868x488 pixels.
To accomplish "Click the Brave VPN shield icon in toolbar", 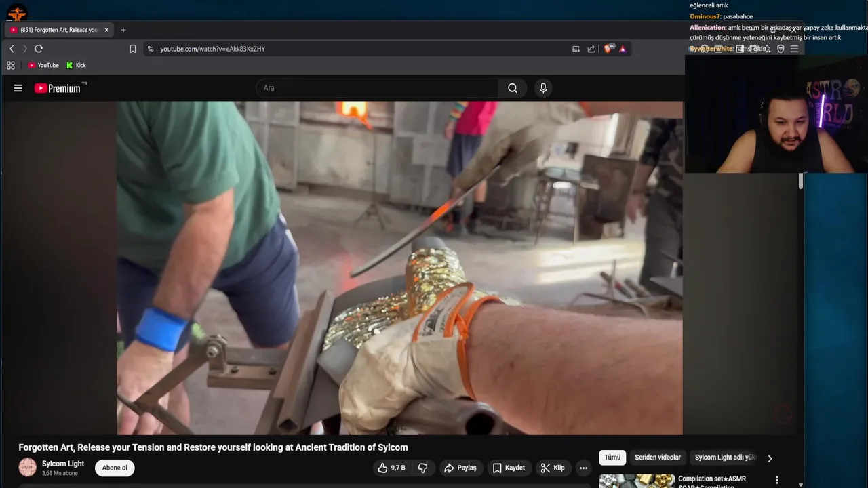I will [x=781, y=49].
